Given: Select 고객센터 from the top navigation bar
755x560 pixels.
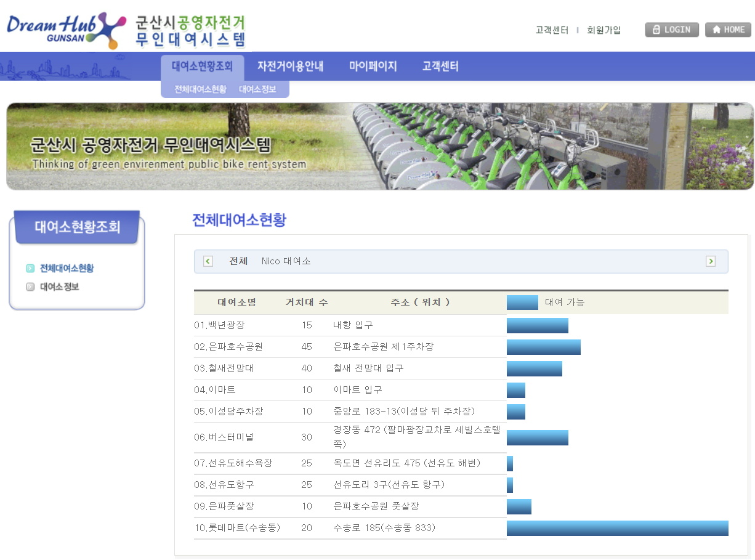Looking at the screenshot, I should click(440, 66).
